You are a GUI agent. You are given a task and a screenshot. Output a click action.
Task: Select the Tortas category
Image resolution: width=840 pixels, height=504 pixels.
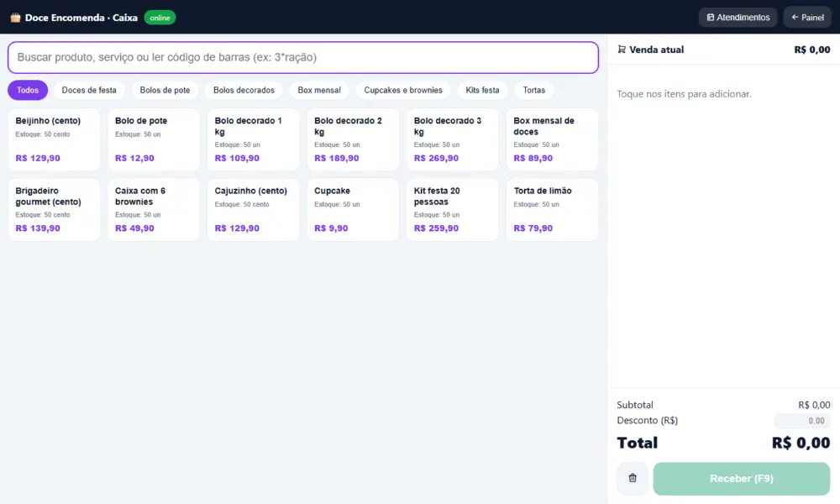pyautogui.click(x=534, y=90)
